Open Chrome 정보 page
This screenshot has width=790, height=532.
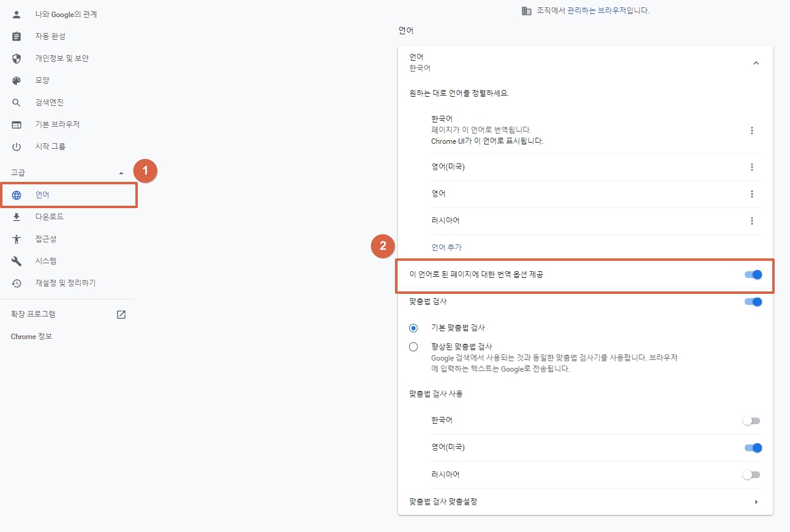(x=31, y=337)
